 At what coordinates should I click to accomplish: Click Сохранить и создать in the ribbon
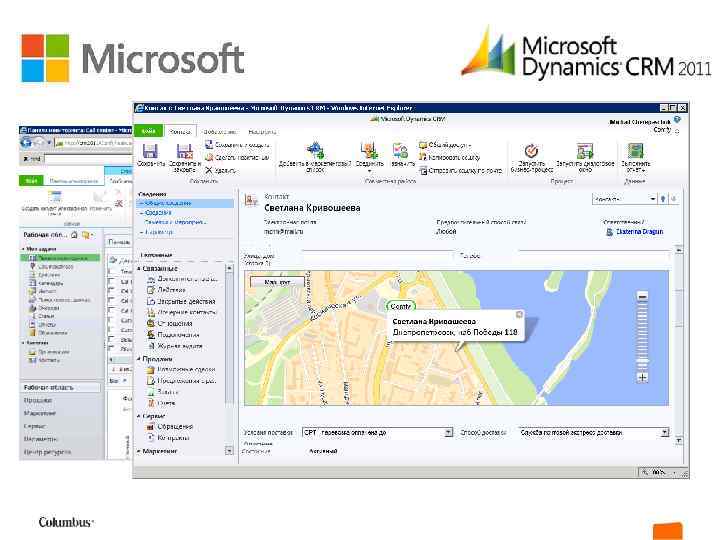pyautogui.click(x=237, y=145)
